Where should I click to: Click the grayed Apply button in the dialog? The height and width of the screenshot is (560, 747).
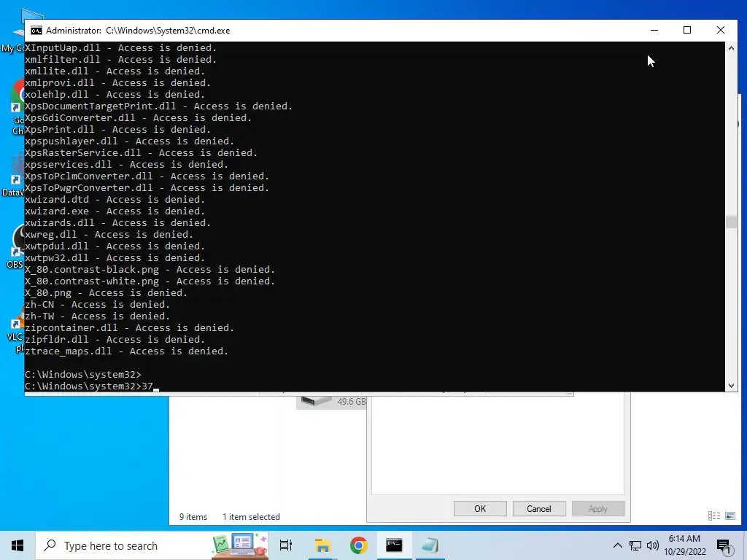[598, 508]
